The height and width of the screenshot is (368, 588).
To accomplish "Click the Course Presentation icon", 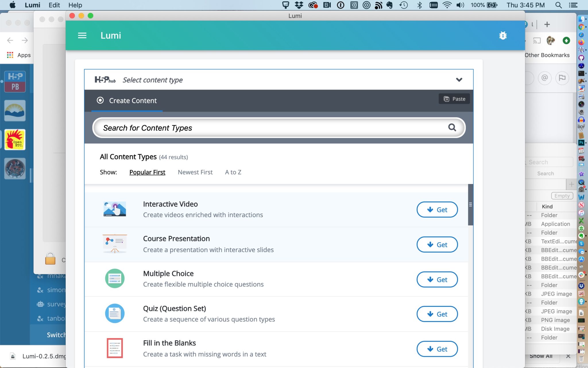I will click(x=115, y=244).
